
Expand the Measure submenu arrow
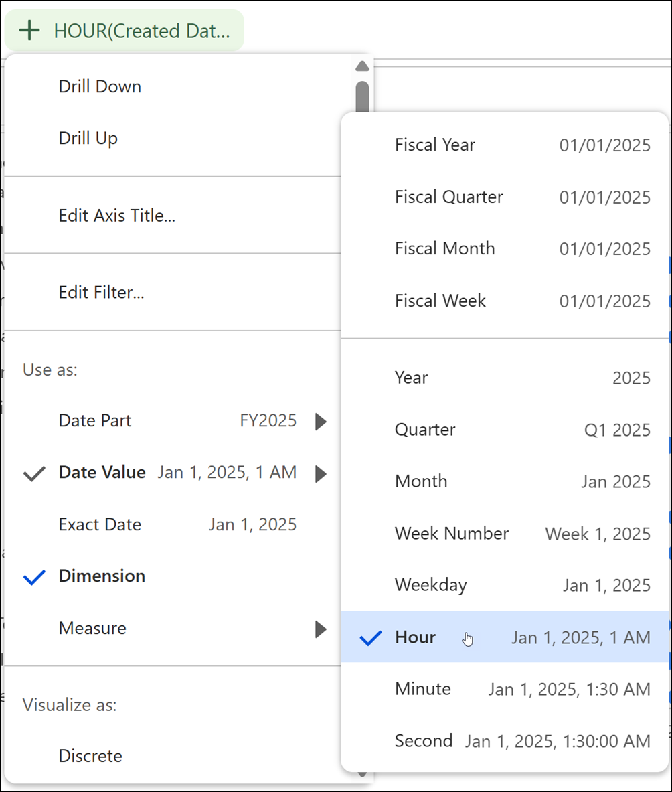coord(321,629)
